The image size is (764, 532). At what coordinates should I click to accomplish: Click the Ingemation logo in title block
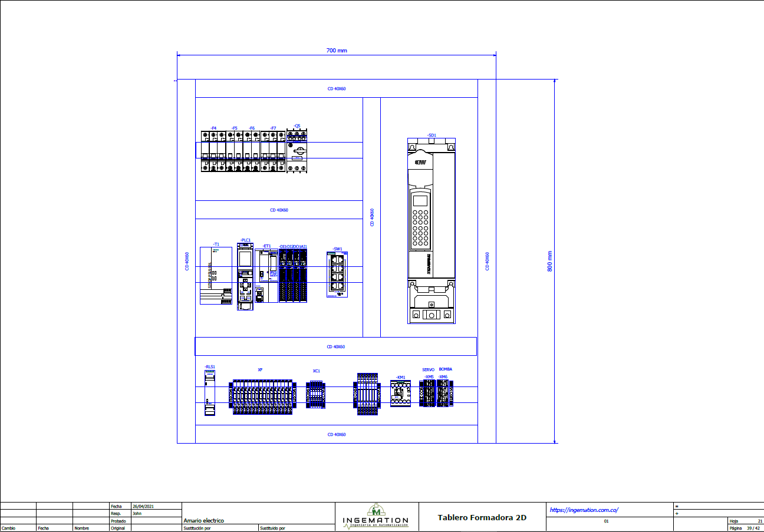pyautogui.click(x=376, y=517)
